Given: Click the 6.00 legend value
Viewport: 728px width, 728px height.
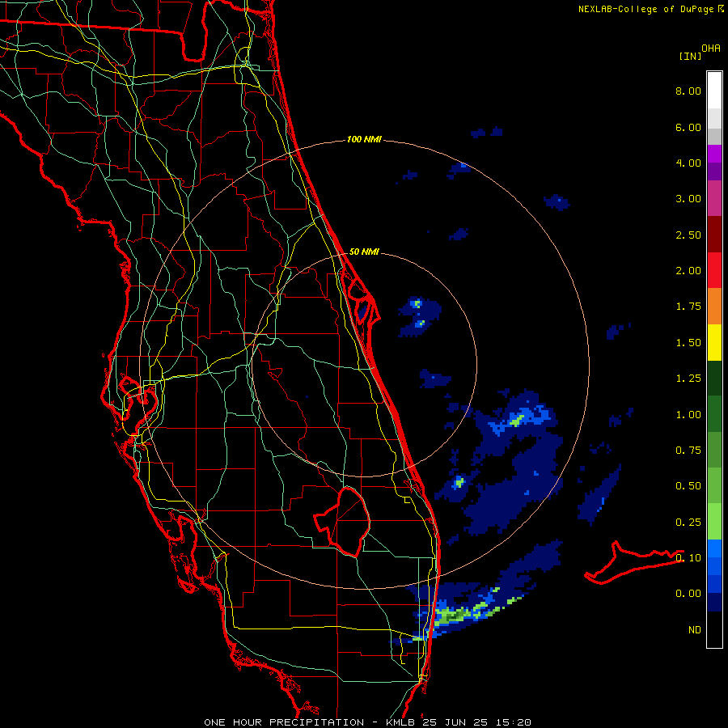Looking at the screenshot, I should click(688, 127).
